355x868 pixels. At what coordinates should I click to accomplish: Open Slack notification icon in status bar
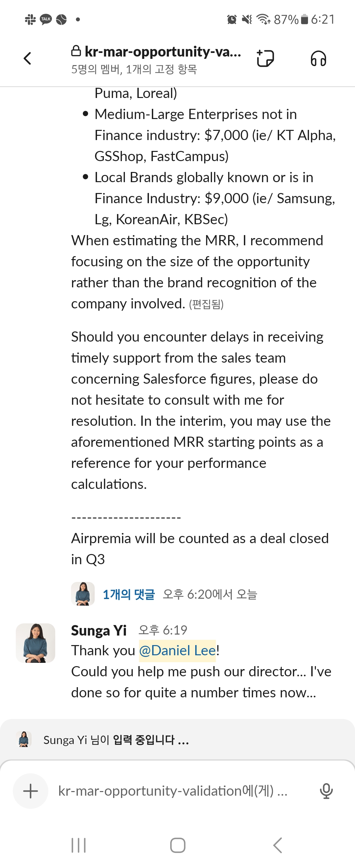point(30,19)
